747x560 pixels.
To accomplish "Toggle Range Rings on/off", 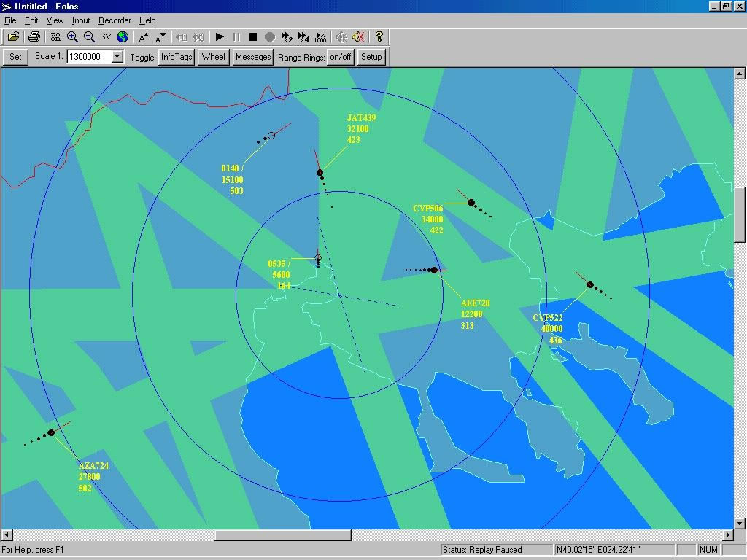I will (340, 57).
